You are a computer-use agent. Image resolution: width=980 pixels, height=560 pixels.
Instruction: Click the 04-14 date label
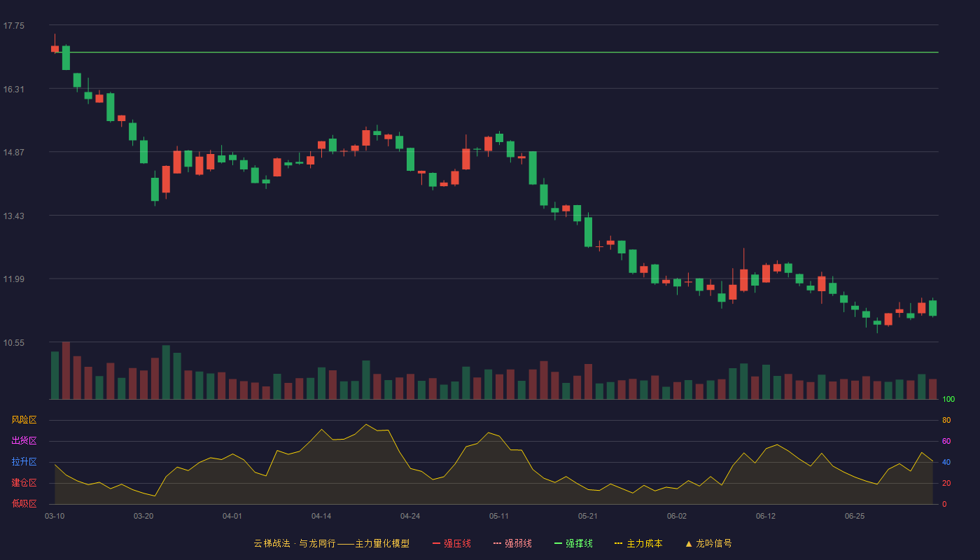[321, 516]
